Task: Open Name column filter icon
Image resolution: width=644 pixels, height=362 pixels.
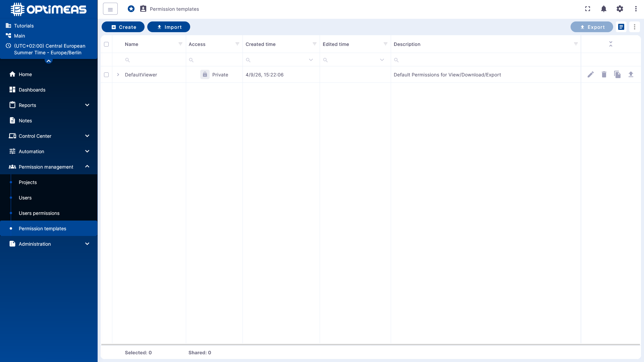Action: [180, 44]
